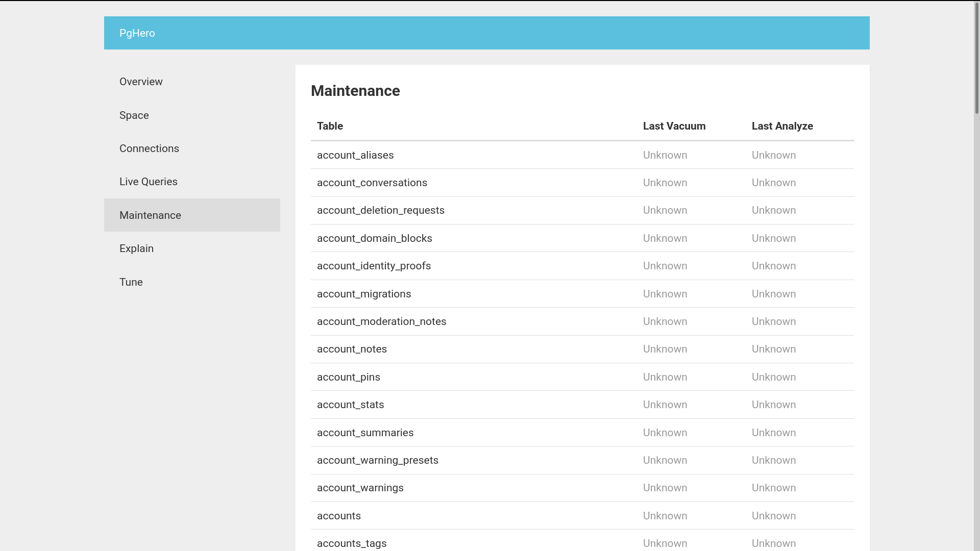The image size is (980, 551).
Task: Select Live Queries in the sidebar
Action: point(149,182)
